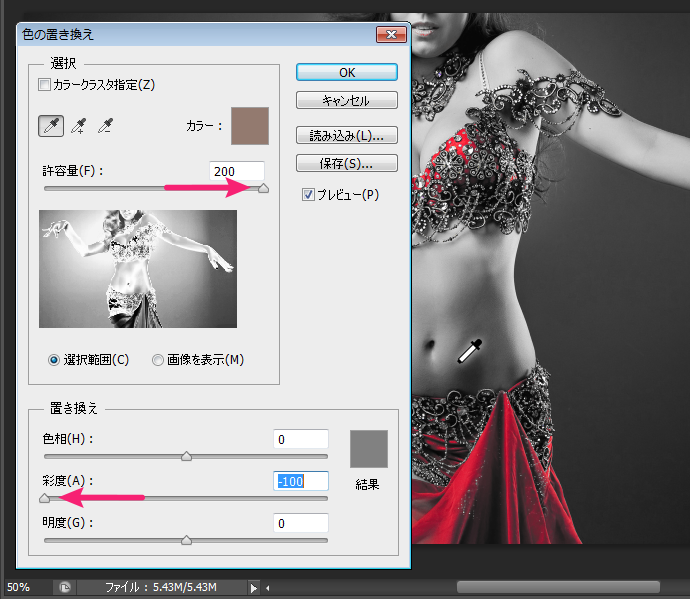Viewport: 690px width, 599px height.
Task: Open the カラー sample color swatch
Action: click(250, 126)
